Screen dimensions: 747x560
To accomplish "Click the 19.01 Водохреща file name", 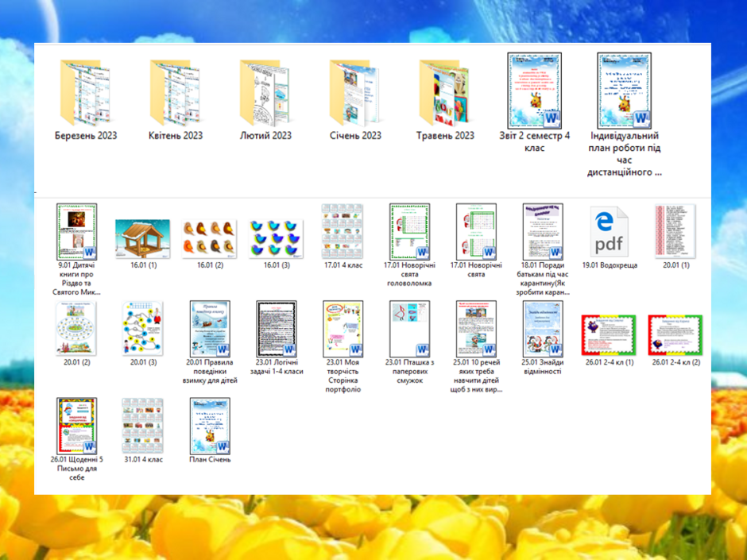I will click(x=610, y=265).
